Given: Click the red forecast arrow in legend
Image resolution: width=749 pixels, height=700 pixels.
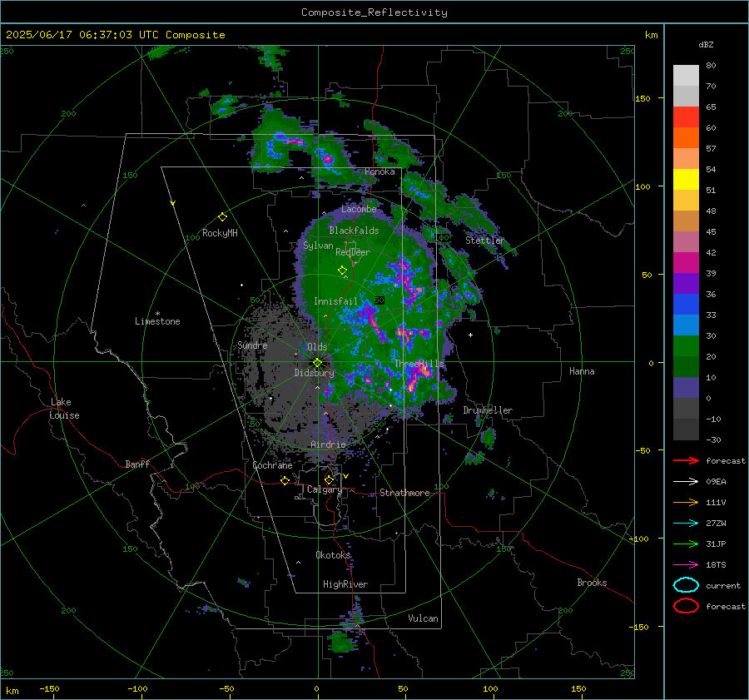Looking at the screenshot, I should (686, 460).
